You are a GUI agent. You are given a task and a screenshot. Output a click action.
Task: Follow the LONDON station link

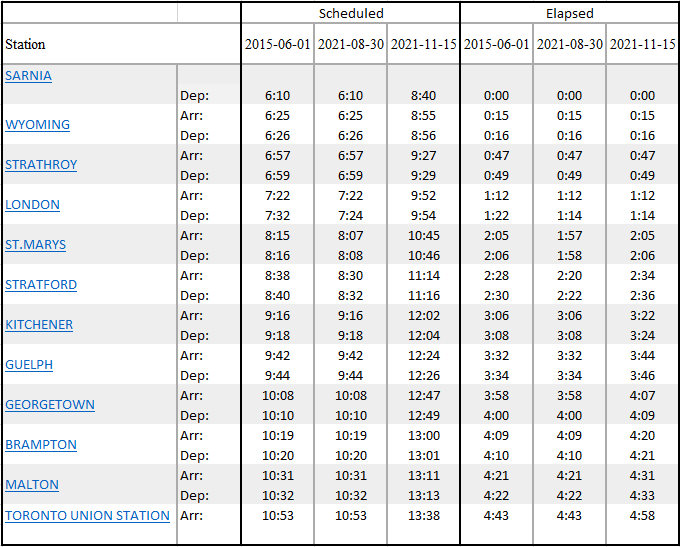tap(32, 205)
